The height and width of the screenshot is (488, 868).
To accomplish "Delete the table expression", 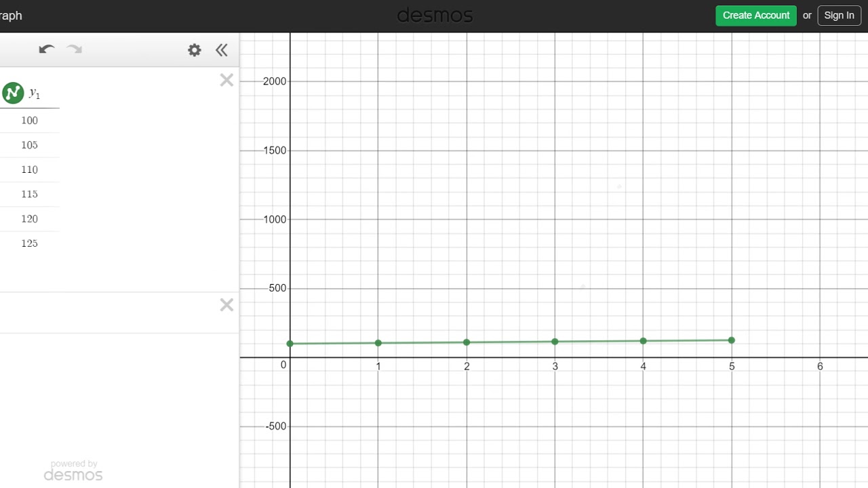I will [226, 80].
